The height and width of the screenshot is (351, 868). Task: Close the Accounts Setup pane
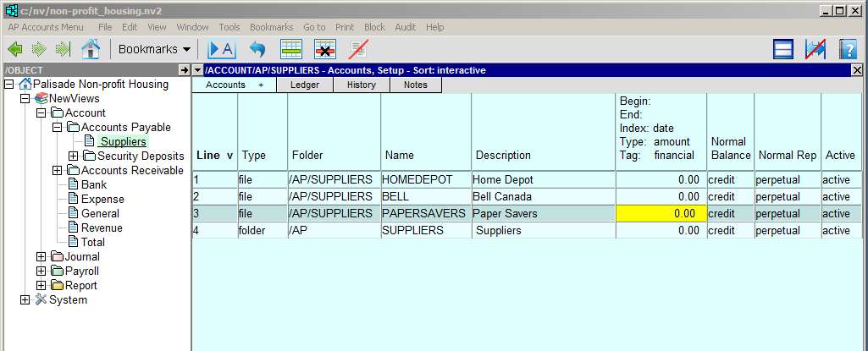[856, 70]
